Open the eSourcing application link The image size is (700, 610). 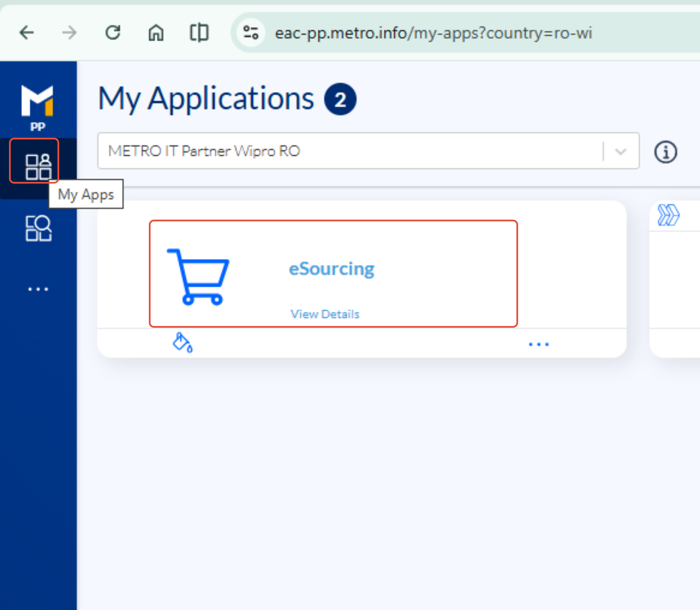click(332, 269)
